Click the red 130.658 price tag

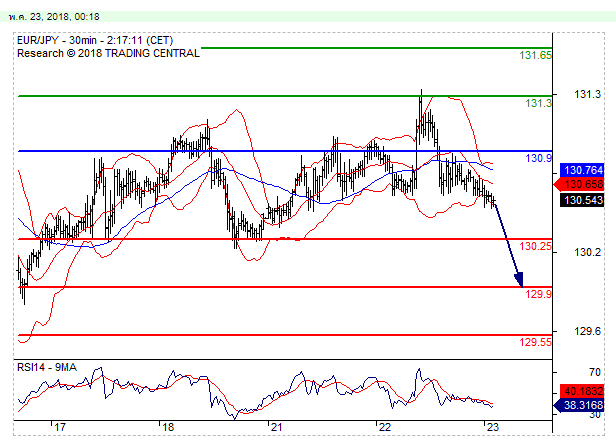point(579,184)
